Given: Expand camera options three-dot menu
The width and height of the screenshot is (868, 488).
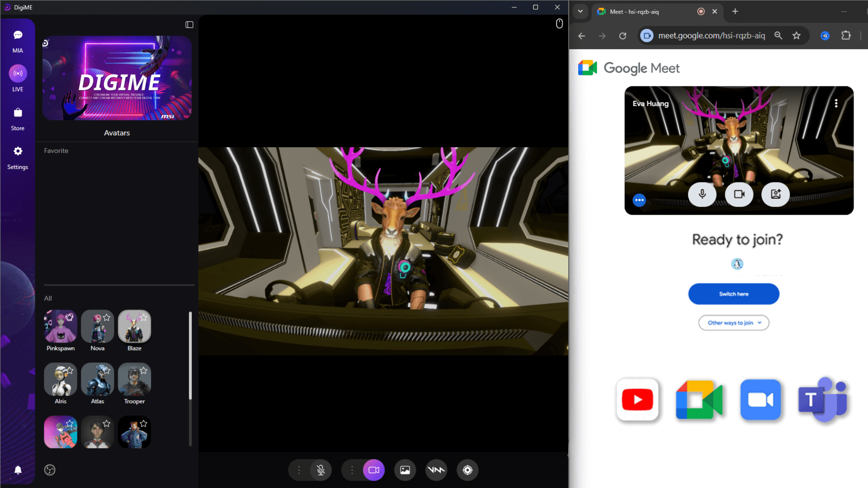Looking at the screenshot, I should (x=352, y=470).
